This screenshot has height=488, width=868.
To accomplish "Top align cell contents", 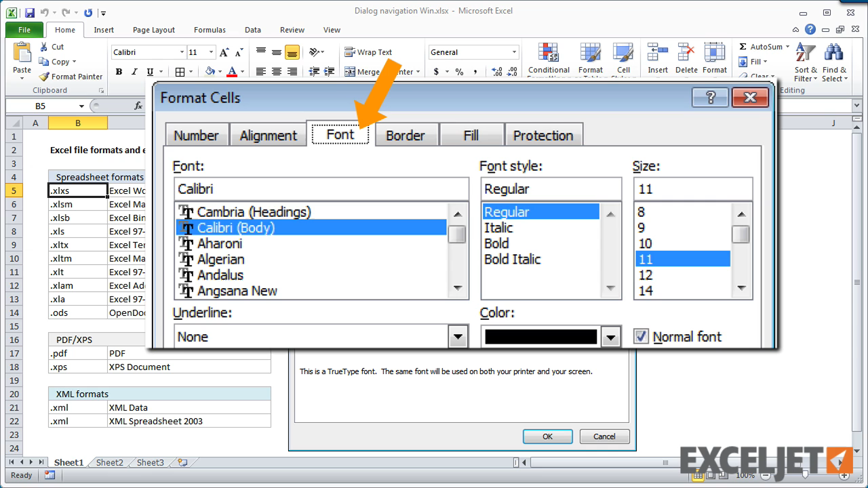I will pyautogui.click(x=261, y=52).
